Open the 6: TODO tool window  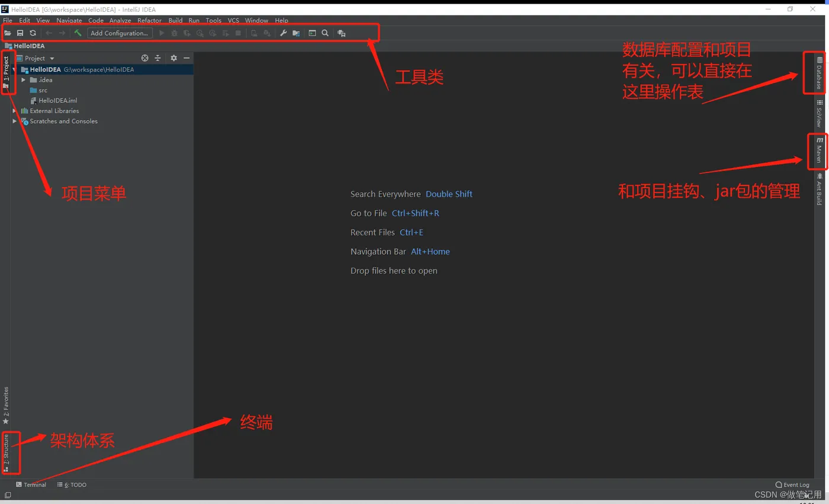click(72, 484)
